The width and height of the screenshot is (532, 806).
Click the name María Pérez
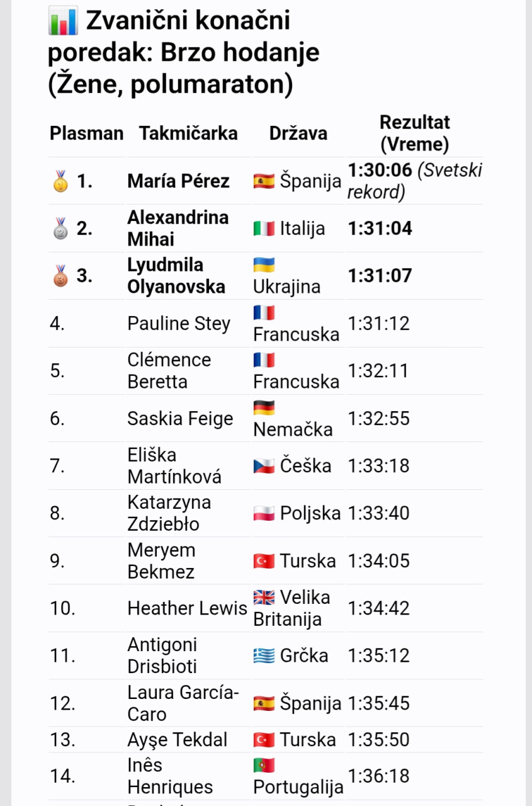tap(179, 181)
